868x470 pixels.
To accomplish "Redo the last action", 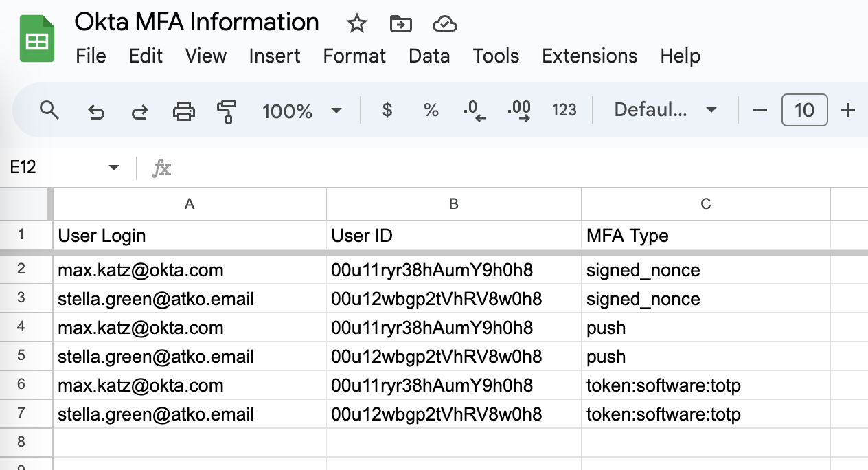I will click(x=139, y=110).
